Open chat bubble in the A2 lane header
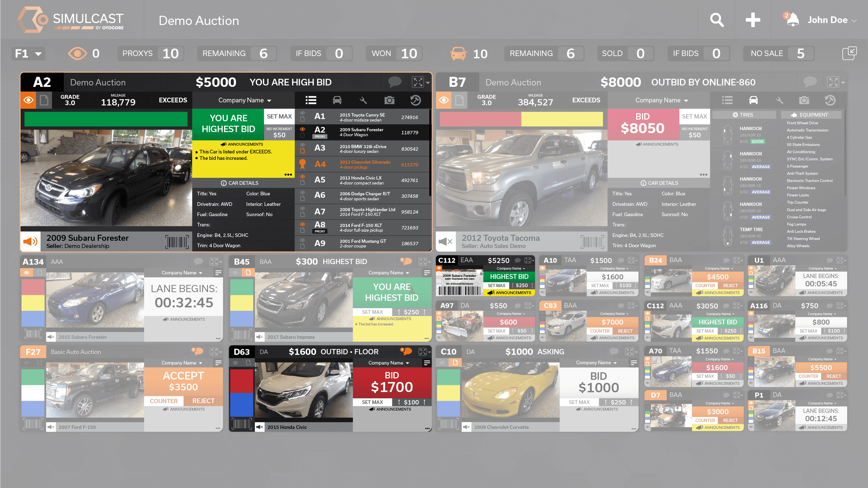Screen dimensions: 868x488 395,82
